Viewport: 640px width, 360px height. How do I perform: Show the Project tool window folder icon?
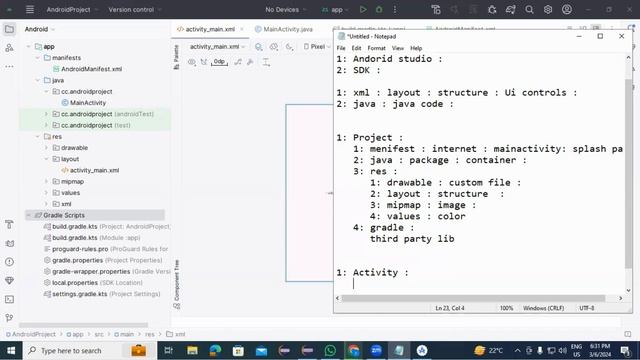[9, 29]
